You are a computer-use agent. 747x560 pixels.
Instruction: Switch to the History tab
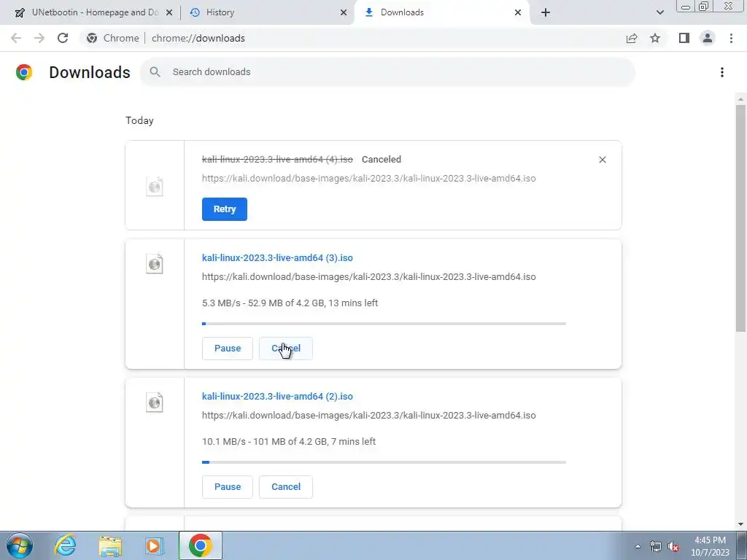(268, 12)
